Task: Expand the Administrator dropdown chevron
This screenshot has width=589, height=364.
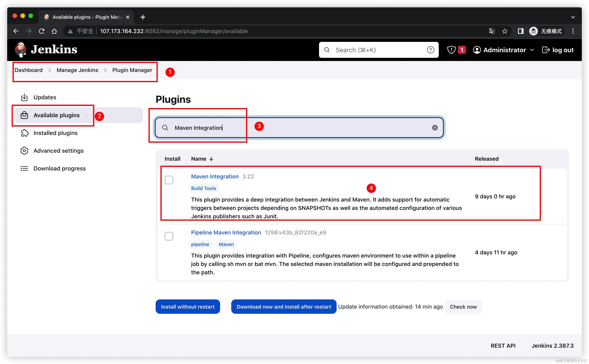Action: [532, 50]
